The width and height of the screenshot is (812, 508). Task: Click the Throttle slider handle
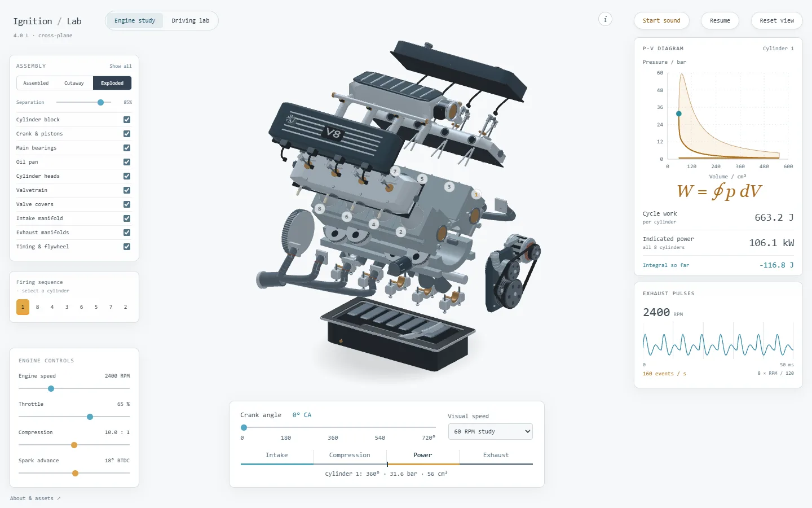[x=90, y=417]
